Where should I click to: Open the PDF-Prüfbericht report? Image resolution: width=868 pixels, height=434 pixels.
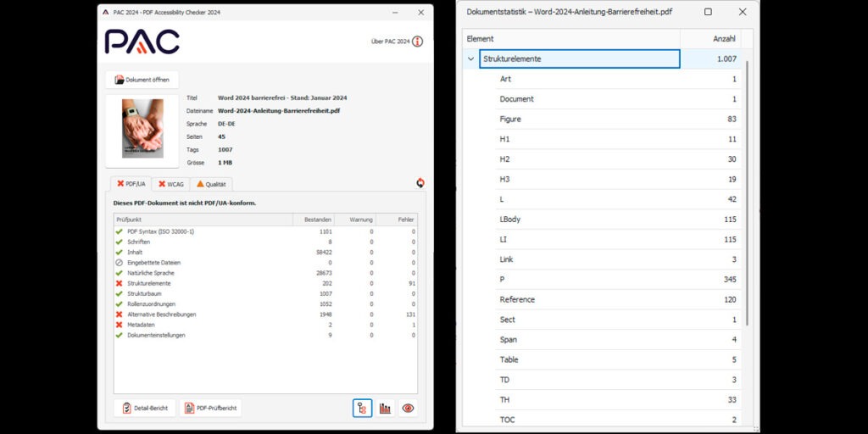[210, 408]
